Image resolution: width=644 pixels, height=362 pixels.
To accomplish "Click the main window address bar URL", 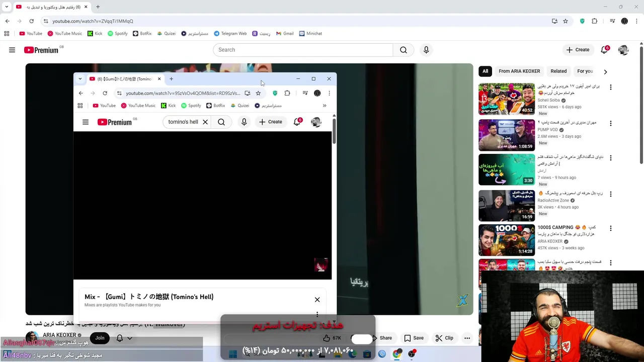I will pyautogui.click(x=93, y=21).
